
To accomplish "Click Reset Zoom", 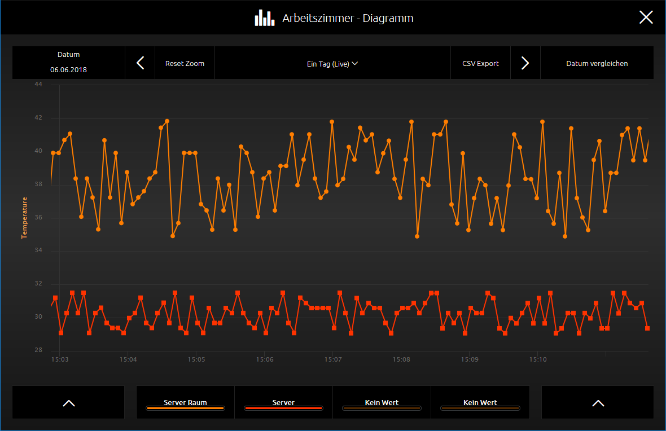I will pyautogui.click(x=185, y=63).
